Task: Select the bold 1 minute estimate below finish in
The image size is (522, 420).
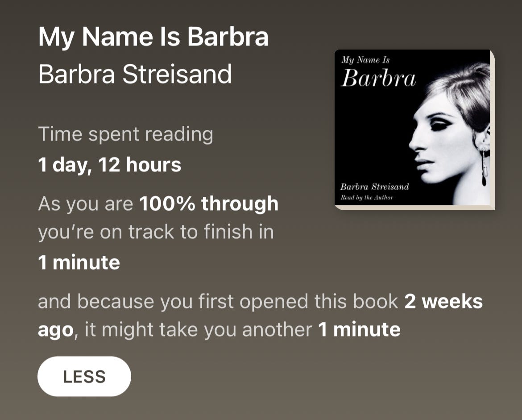Action: [x=79, y=262]
